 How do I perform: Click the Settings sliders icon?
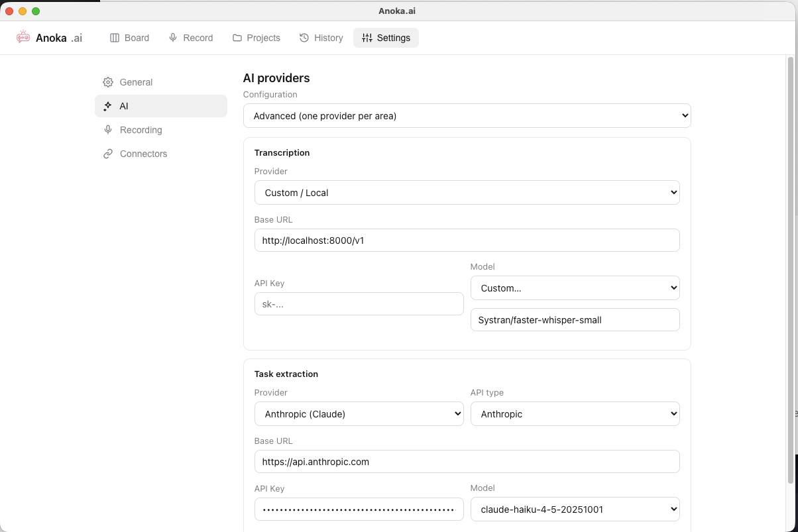tap(367, 38)
